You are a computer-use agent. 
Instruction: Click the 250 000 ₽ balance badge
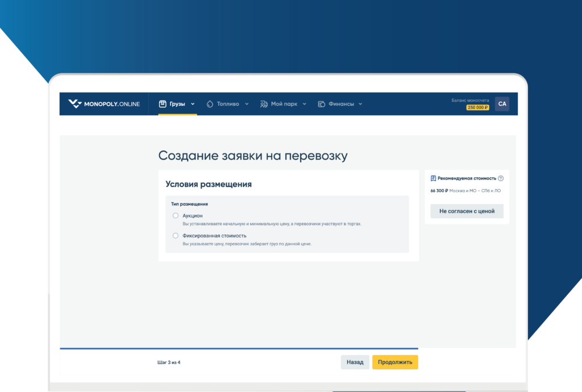[x=477, y=107]
